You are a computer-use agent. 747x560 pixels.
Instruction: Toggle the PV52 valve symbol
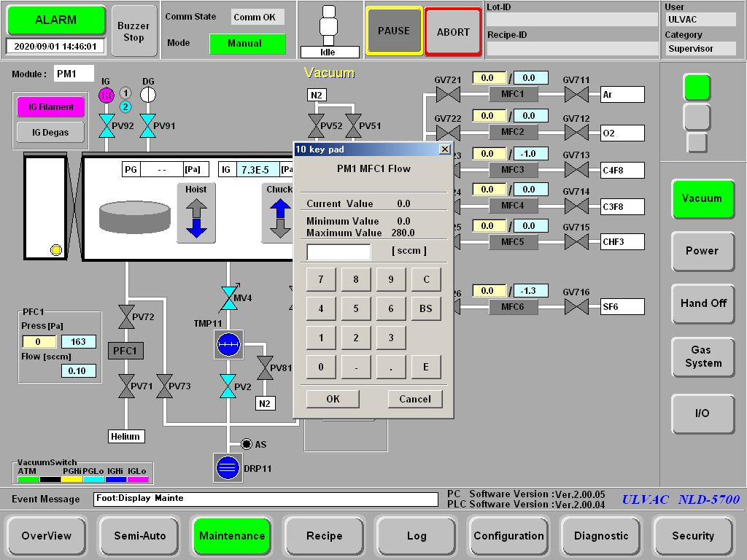[316, 125]
